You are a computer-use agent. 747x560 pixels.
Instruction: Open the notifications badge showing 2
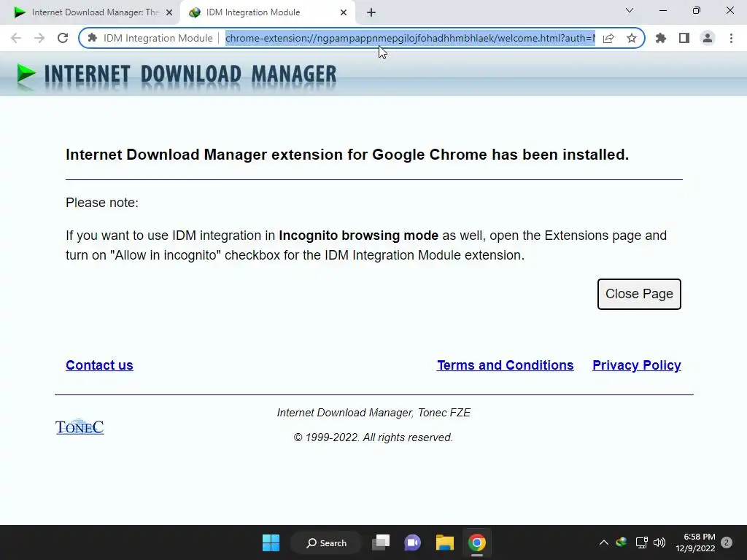[727, 542]
